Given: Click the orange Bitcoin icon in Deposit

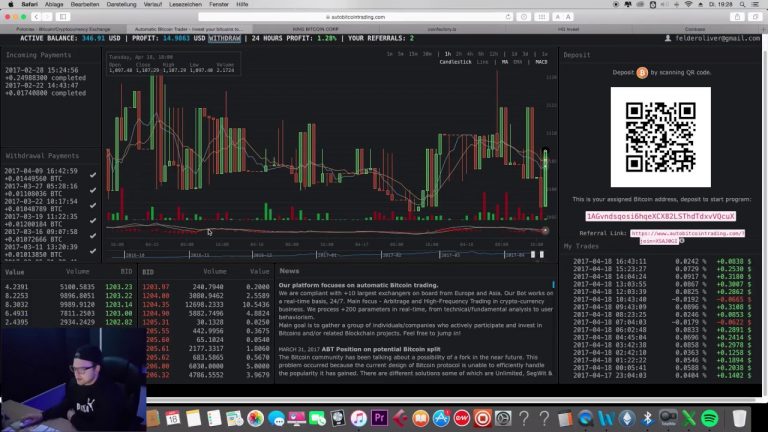Looking at the screenshot, I should [x=642, y=72].
